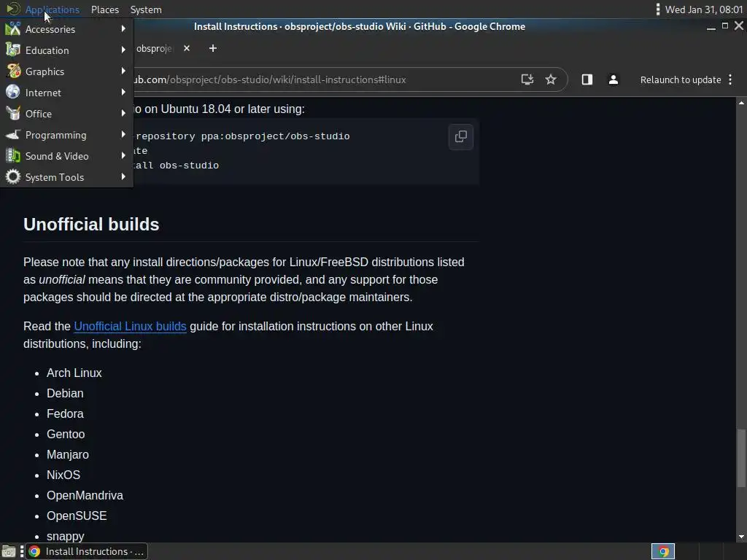Click the snappy list item
This screenshot has width=747, height=560.
[x=65, y=536]
